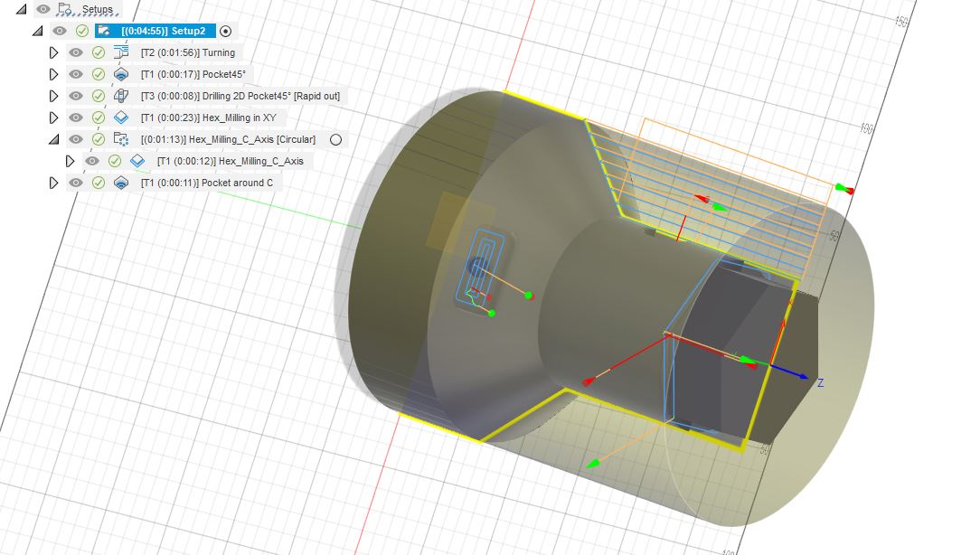Click the Turning operation icon
980x555 pixels.
[x=121, y=52]
